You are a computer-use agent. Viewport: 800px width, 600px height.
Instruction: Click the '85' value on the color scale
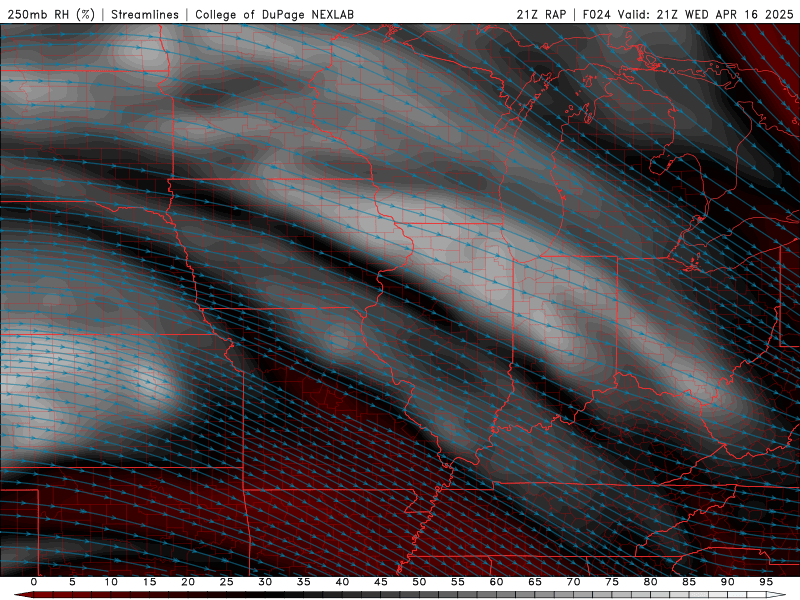(689, 582)
